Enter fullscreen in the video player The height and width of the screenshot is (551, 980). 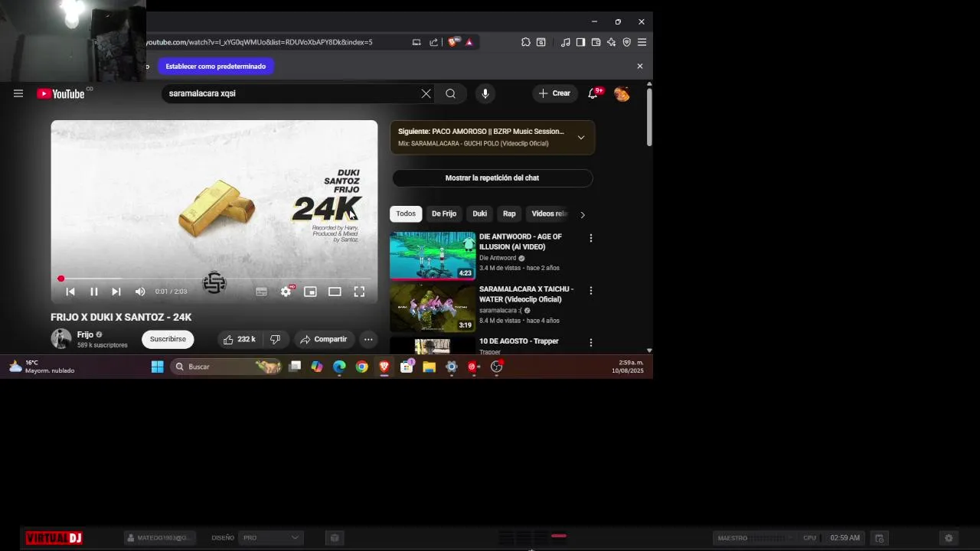(359, 292)
